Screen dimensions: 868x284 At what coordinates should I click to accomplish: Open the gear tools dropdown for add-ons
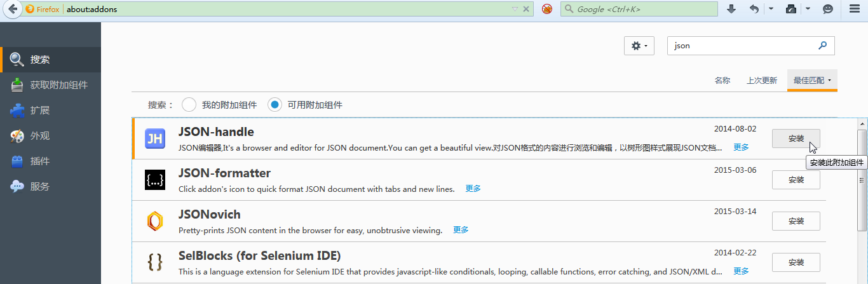(x=639, y=46)
